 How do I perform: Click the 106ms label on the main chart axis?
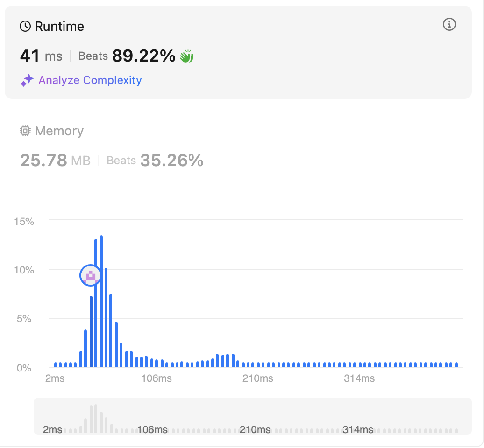(157, 378)
